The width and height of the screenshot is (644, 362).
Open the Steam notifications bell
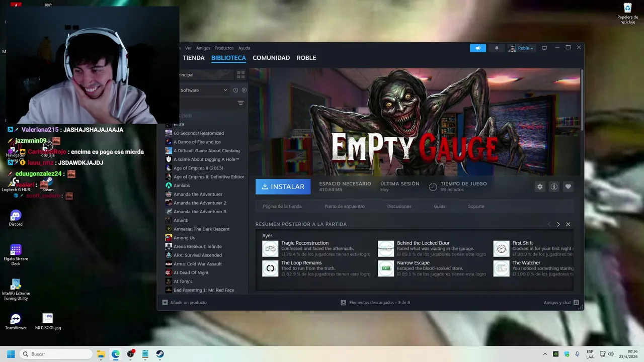click(497, 48)
